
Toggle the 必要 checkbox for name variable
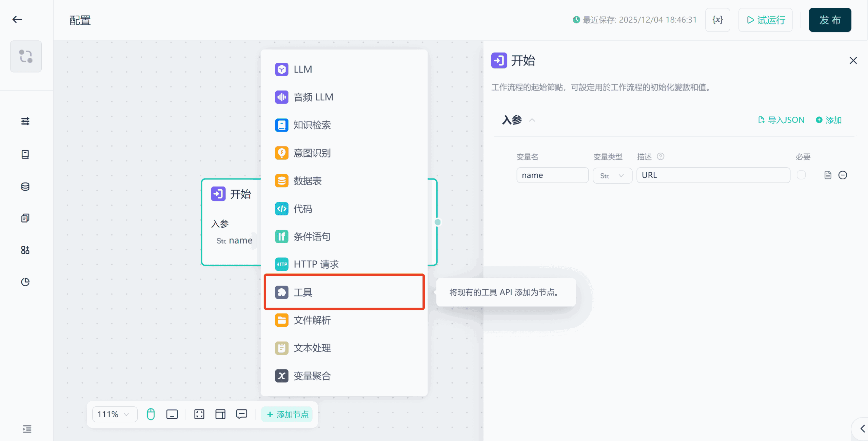[801, 175]
